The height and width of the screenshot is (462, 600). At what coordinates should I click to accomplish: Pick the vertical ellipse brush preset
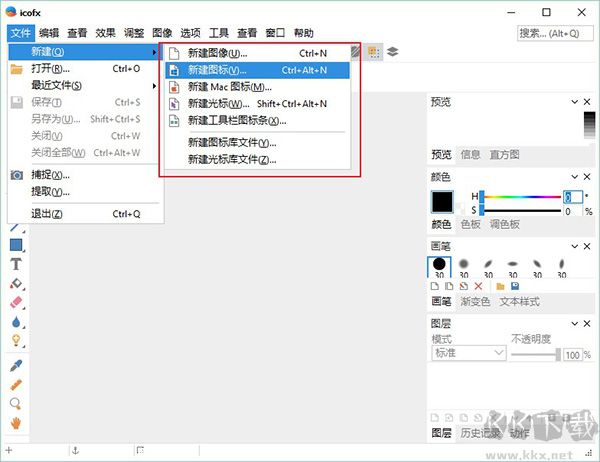coord(562,267)
